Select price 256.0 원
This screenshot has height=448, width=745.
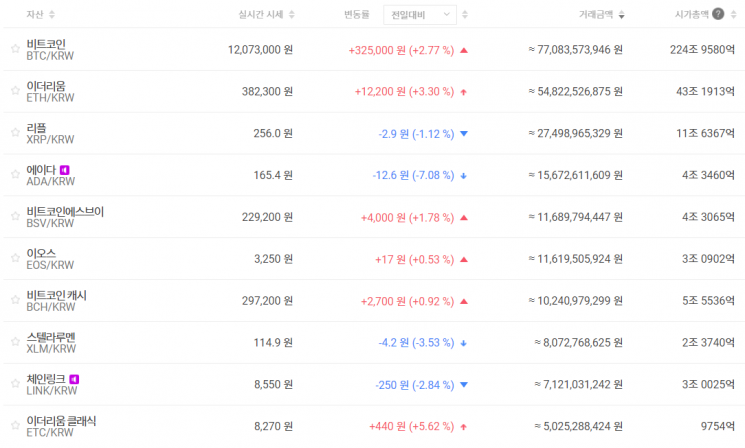click(x=273, y=133)
